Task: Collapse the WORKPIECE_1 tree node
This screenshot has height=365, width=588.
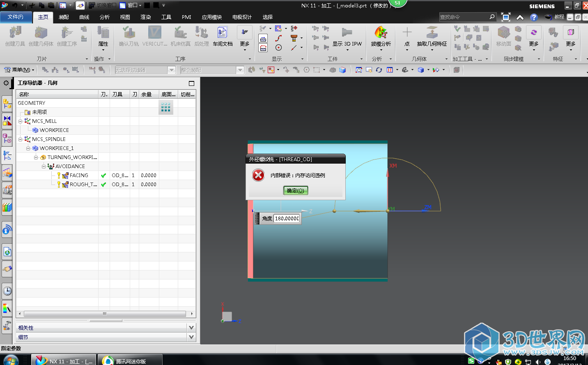Action: tap(28, 148)
